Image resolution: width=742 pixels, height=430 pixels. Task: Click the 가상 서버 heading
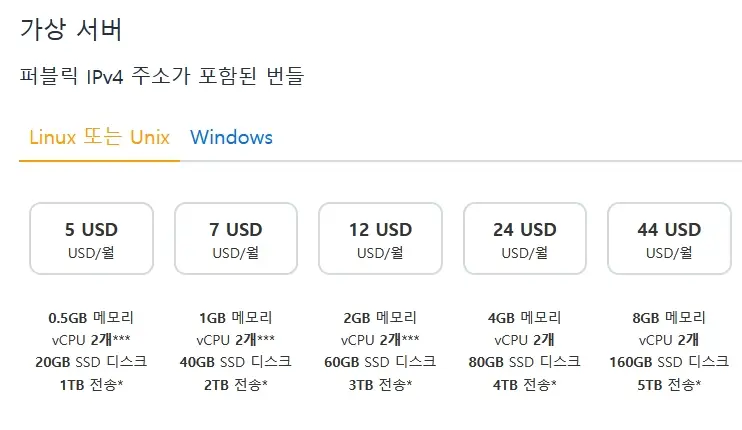71,29
